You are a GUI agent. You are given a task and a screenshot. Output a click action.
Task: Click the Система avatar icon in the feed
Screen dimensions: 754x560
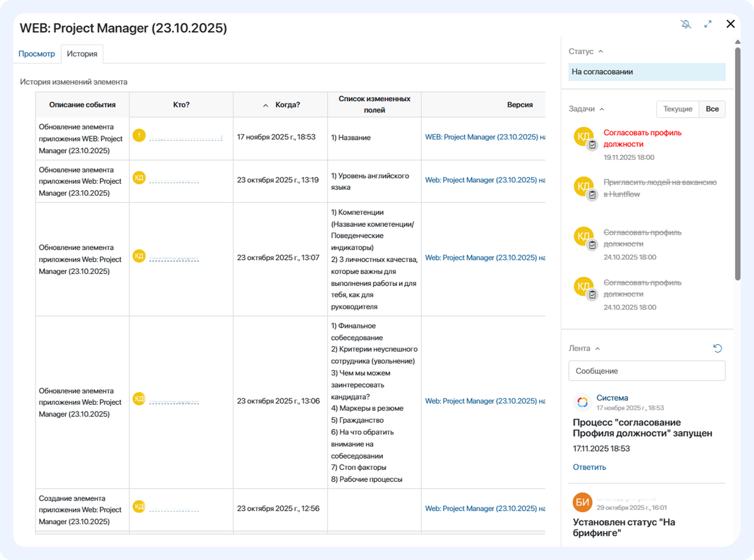pos(582,402)
